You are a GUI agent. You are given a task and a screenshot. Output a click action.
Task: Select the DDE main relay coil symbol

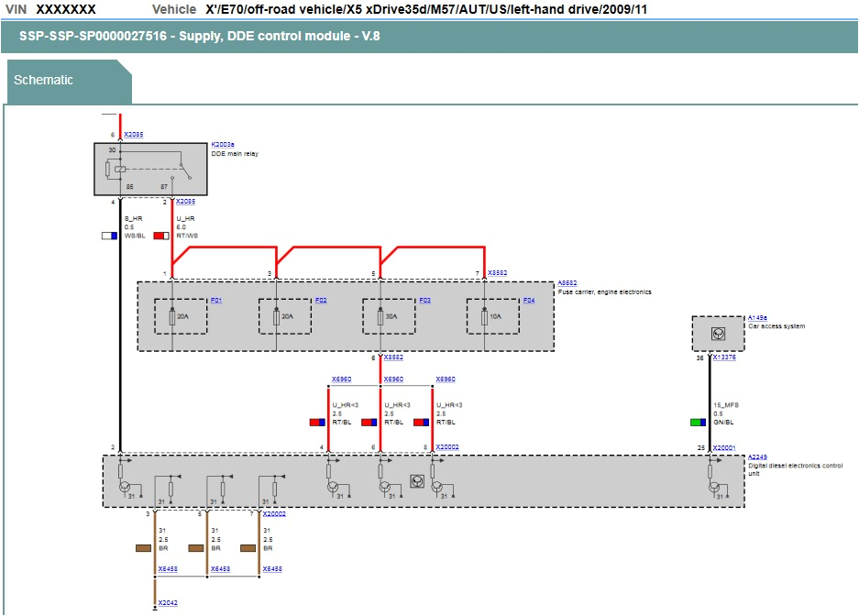coord(119,169)
